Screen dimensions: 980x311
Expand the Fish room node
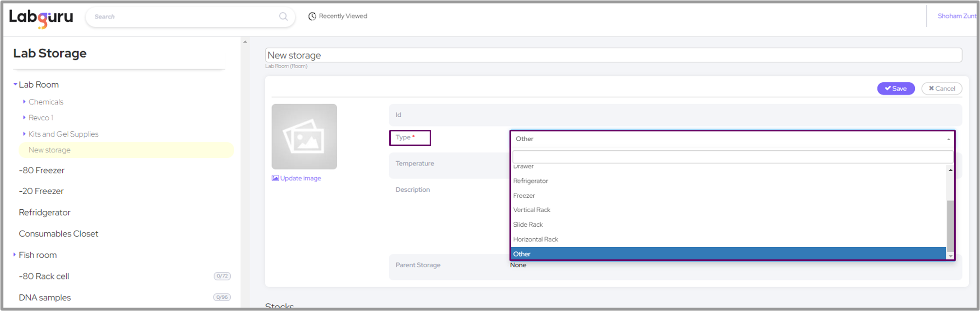click(x=15, y=255)
